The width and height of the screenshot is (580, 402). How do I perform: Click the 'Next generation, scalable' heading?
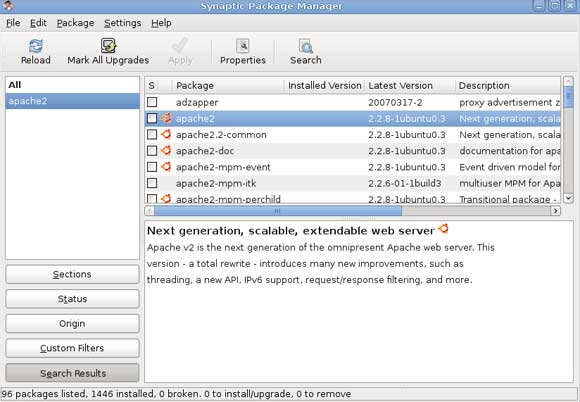pyautogui.click(x=290, y=231)
